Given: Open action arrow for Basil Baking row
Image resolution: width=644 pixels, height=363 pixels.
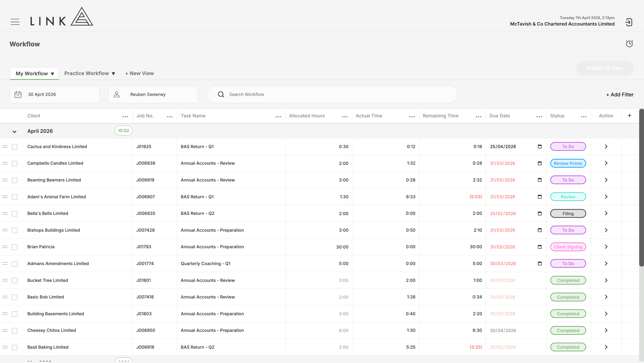Looking at the screenshot, I should (x=606, y=347).
